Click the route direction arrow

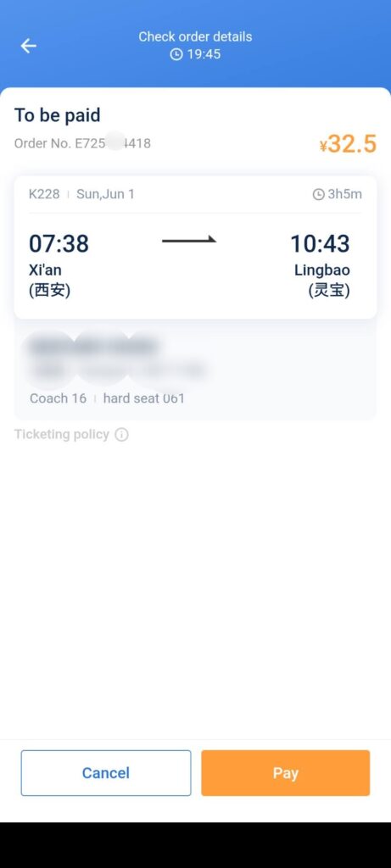click(x=189, y=240)
